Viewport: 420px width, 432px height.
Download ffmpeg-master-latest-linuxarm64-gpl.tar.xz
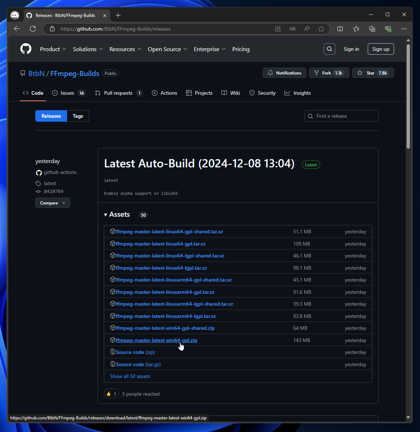click(165, 292)
